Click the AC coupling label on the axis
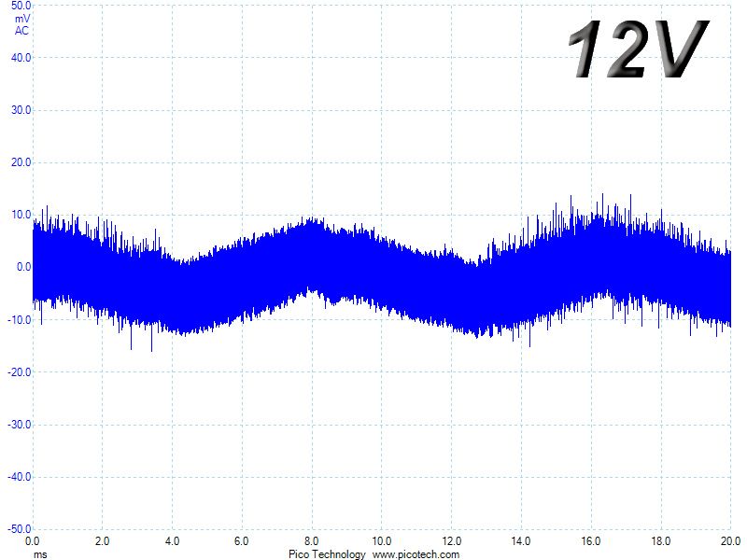Screen dimensions: 747x560 [21, 31]
